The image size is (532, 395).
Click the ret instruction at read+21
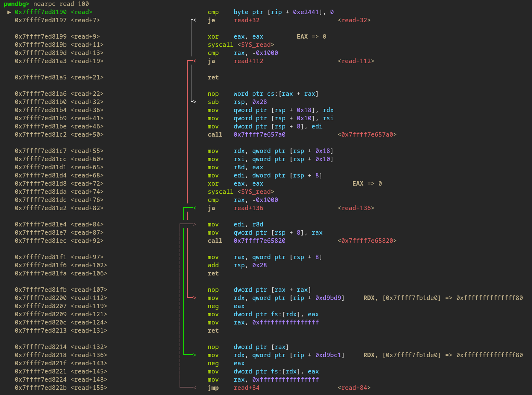click(x=213, y=78)
